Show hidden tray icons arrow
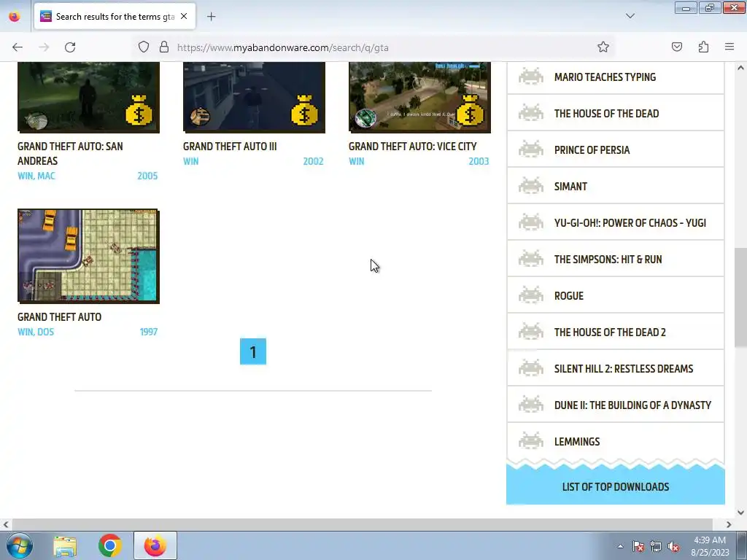The height and width of the screenshot is (560, 747). click(x=620, y=546)
